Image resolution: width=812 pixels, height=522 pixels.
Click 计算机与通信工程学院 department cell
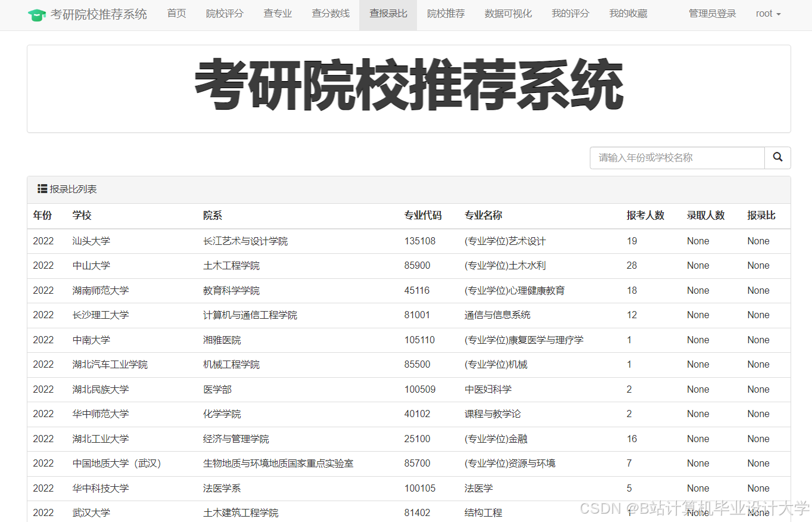pos(250,315)
